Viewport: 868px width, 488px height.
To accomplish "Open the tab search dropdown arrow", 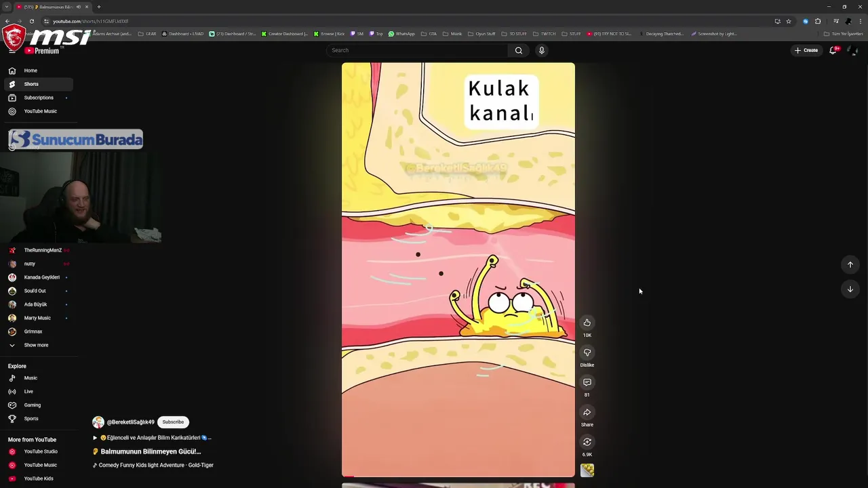I will (6, 7).
